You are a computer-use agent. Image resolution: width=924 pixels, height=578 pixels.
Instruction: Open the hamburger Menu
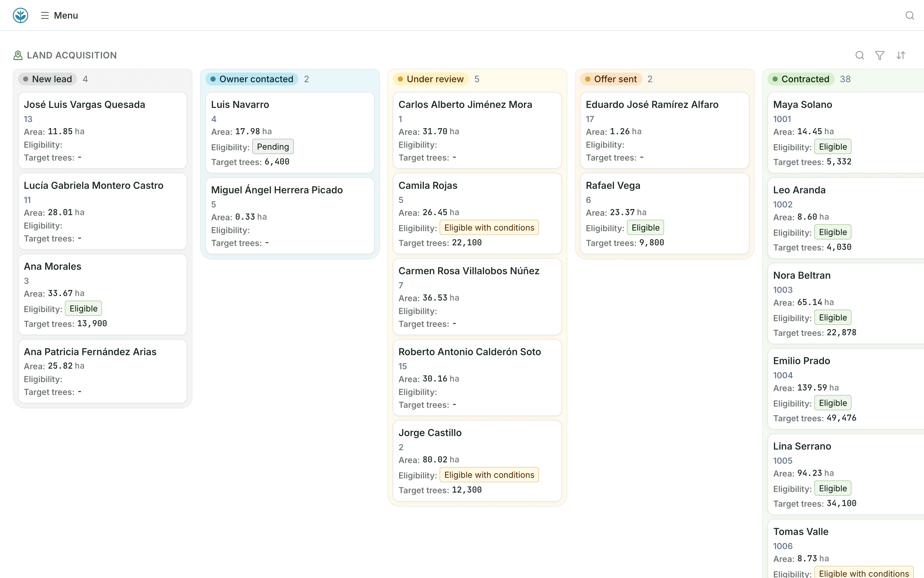[x=59, y=15]
